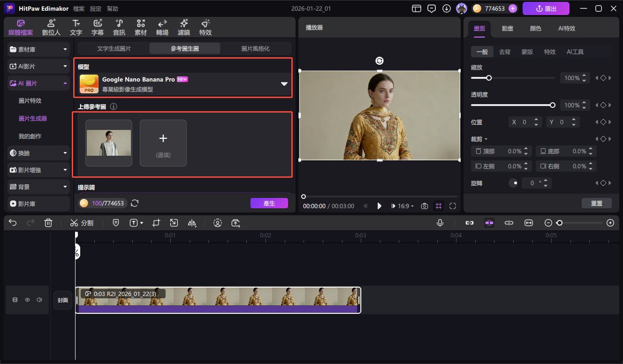Click the mirror flip icon in timeline toolbar

[x=192, y=223]
